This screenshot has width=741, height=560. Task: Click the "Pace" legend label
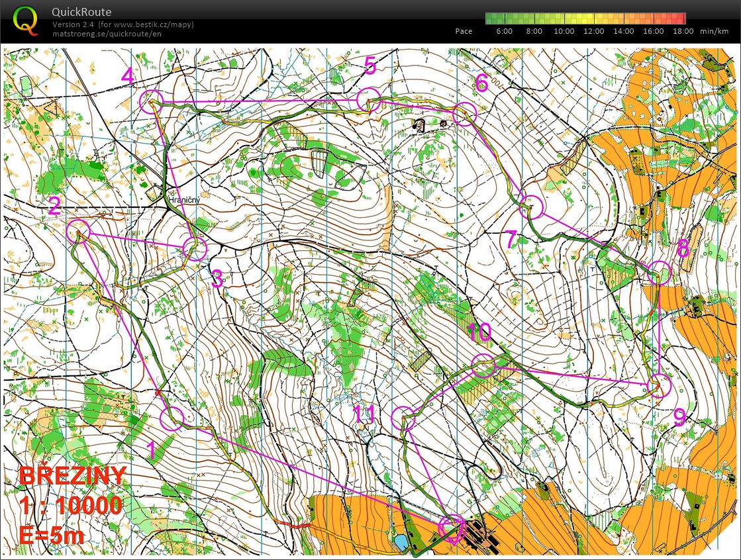[464, 31]
